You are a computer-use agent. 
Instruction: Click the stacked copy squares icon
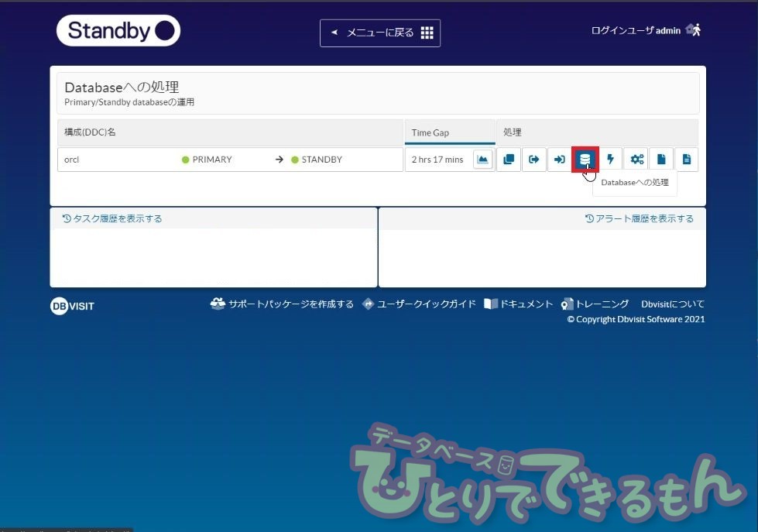pos(508,160)
